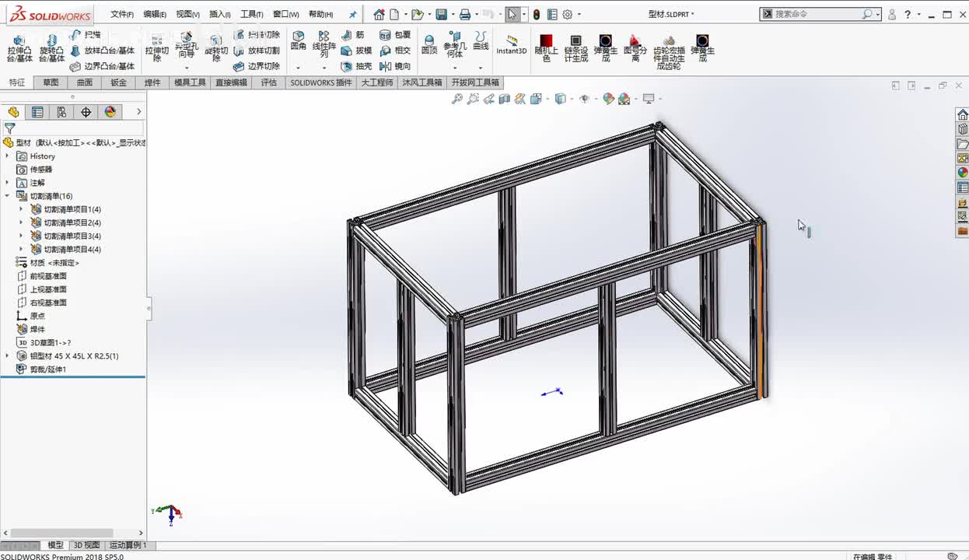Image resolution: width=969 pixels, height=560 pixels.
Task: Open the DisplayManager color ball tab
Action: point(110,112)
